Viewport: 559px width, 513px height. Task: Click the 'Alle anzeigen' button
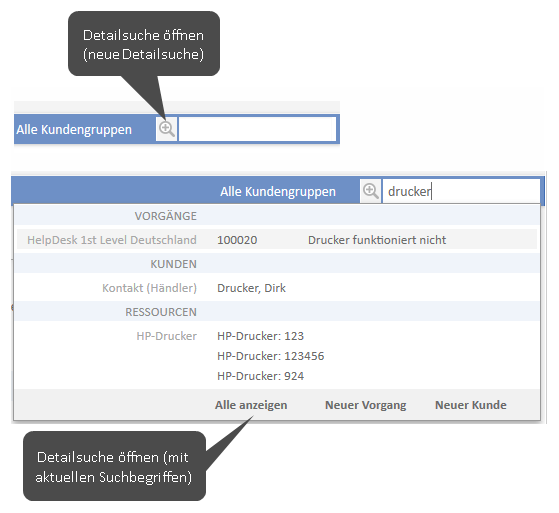(251, 405)
